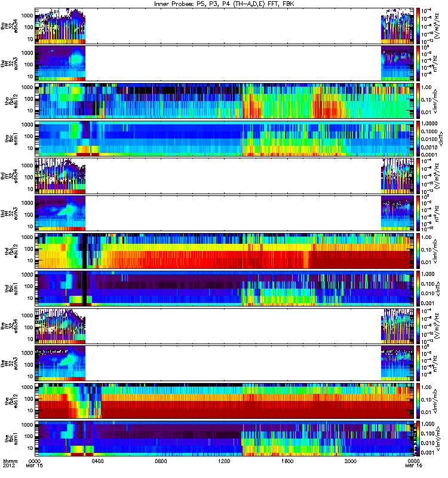Image resolution: width=448 pixels, height=478 pixels.
Task: Click the (V/m)²/Hz unit label of thd edc34 color bar
Action: [x=437, y=176]
